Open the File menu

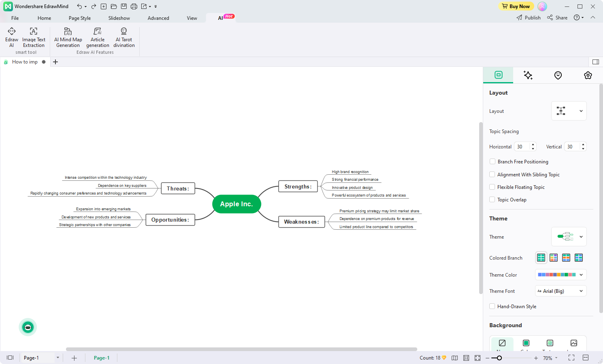point(15,18)
